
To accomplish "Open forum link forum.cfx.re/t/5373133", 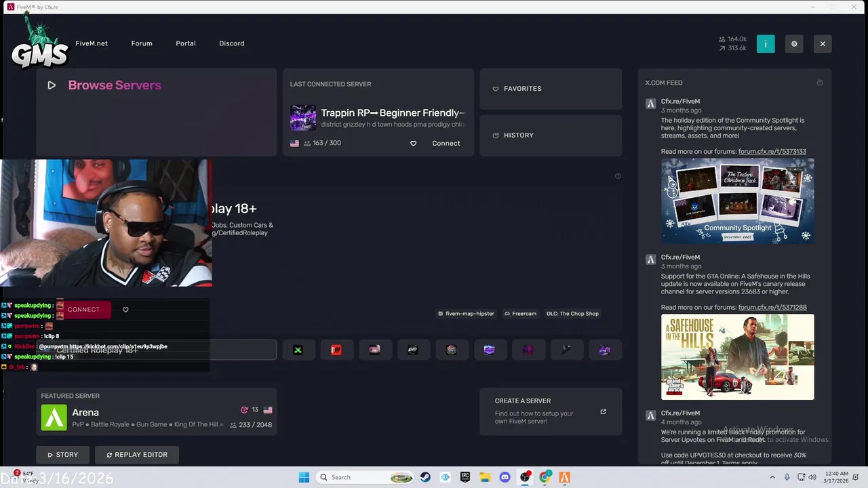I will 772,152.
